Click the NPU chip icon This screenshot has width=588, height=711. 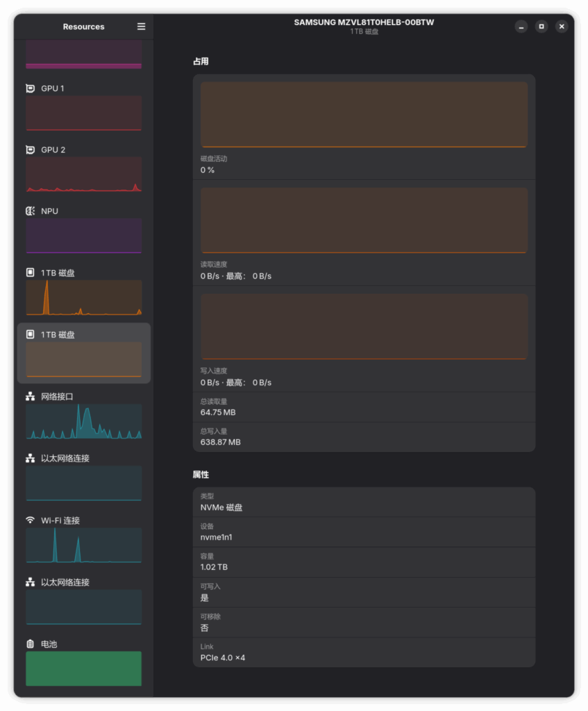[x=30, y=211]
